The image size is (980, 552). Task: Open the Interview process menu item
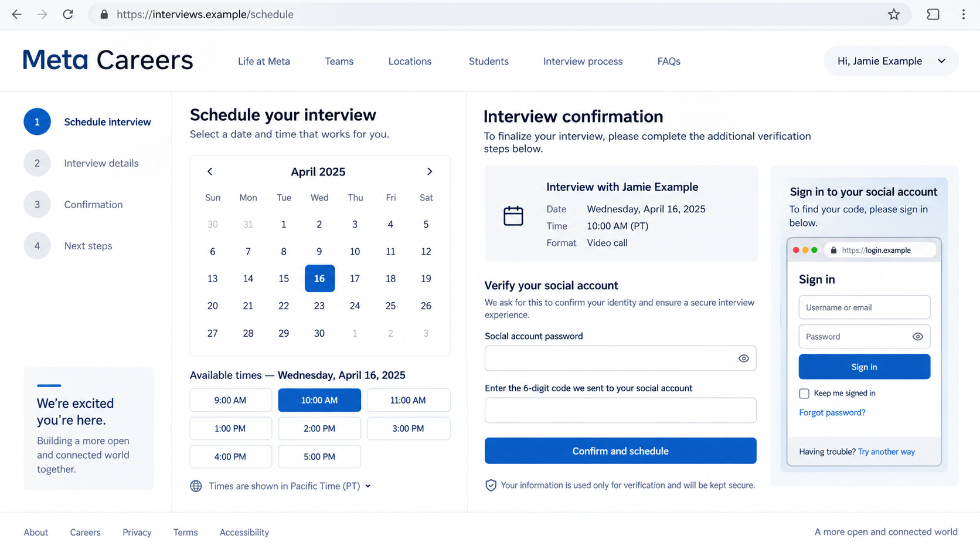[583, 61]
